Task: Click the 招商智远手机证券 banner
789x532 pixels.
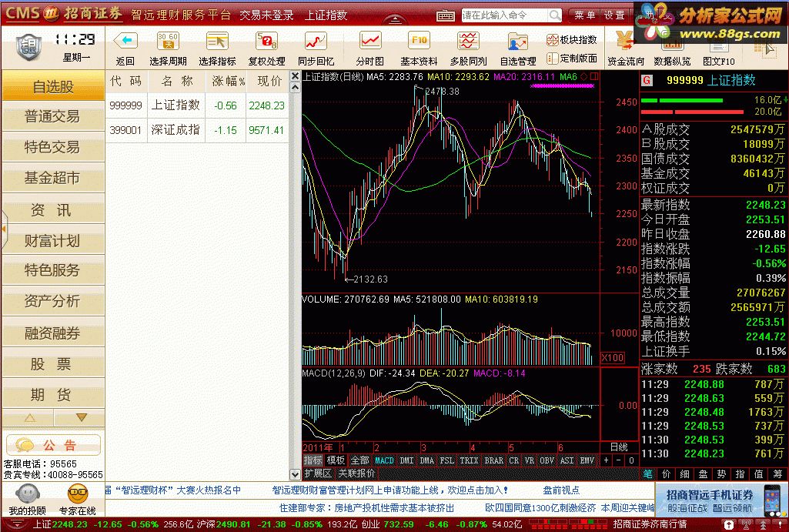Action: (720, 500)
